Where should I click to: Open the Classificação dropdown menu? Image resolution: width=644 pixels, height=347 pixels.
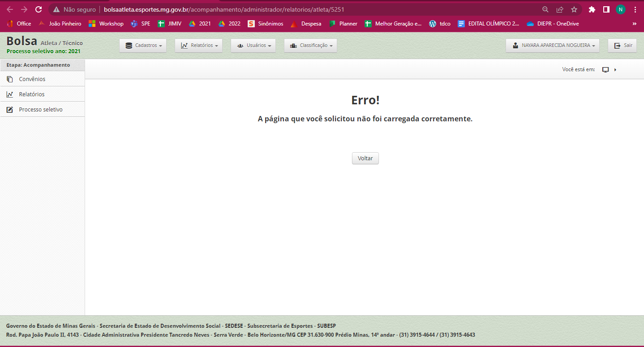[310, 46]
